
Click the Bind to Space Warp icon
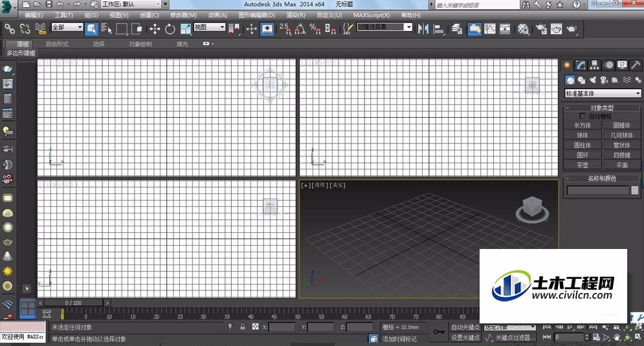pos(40,28)
